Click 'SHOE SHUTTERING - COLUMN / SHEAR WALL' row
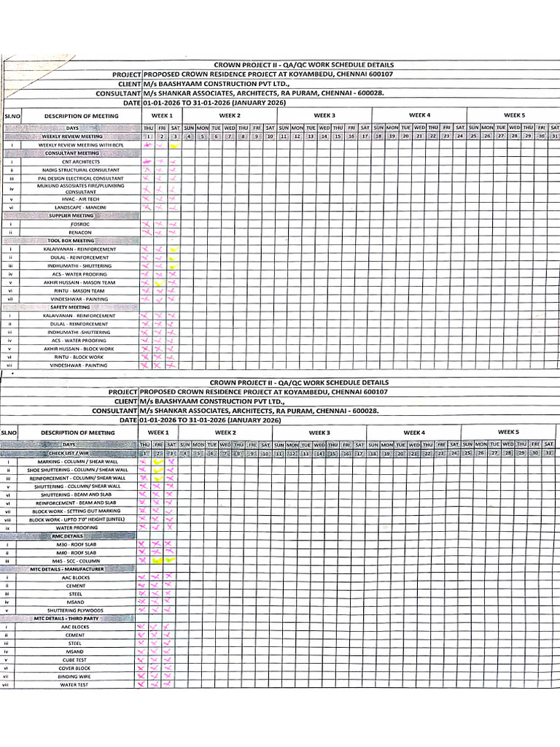560x747 pixels. click(77, 471)
